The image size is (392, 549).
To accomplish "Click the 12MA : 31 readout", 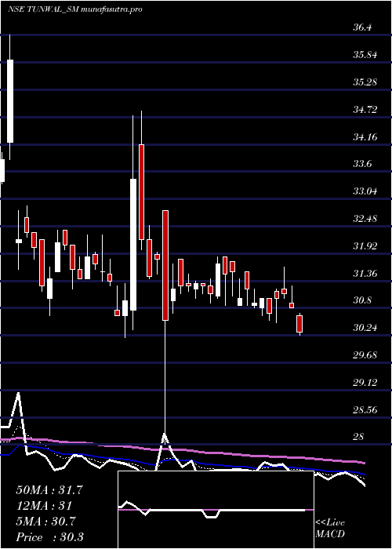I will click(44, 506).
